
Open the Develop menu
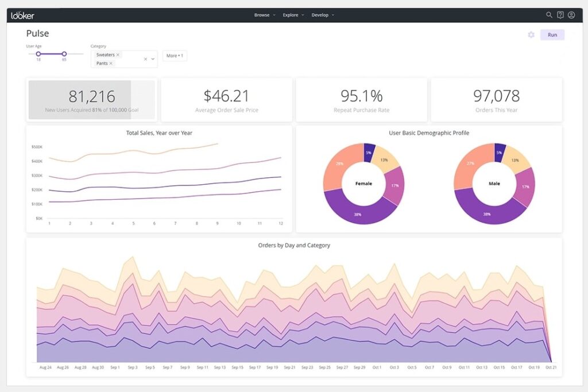[x=322, y=15]
